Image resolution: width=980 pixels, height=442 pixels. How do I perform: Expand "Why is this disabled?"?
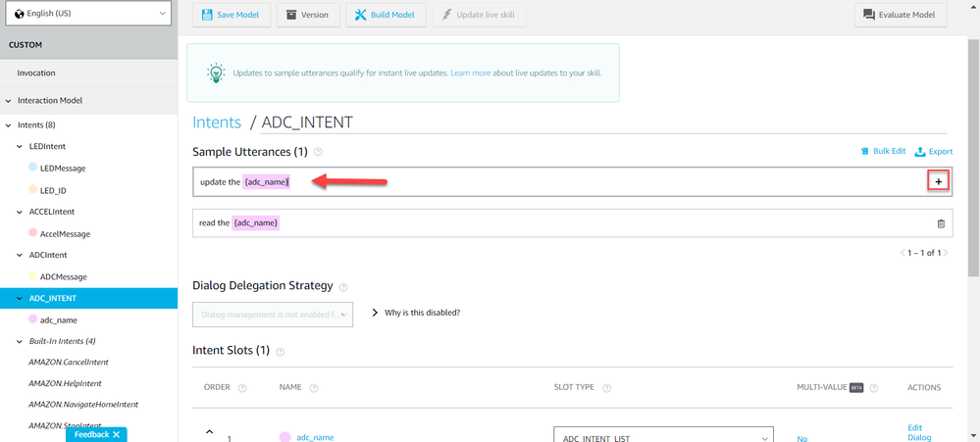(x=416, y=313)
